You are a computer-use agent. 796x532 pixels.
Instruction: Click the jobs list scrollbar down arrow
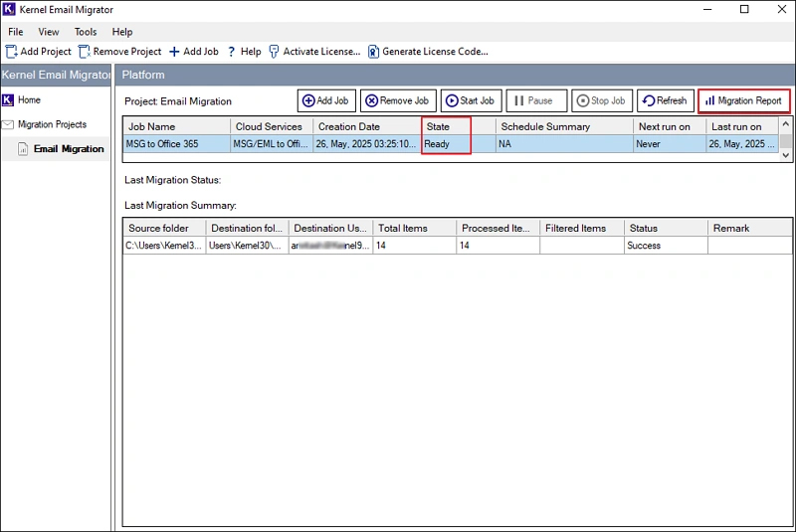pyautogui.click(x=786, y=156)
